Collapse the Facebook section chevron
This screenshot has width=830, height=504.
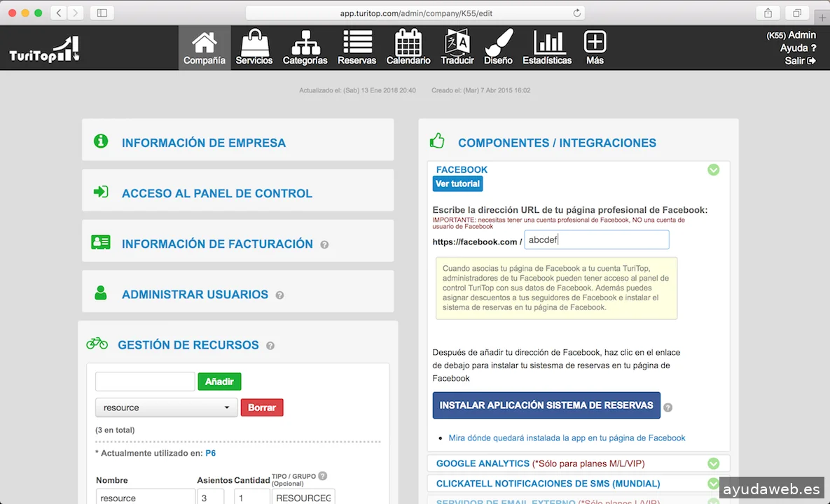tap(713, 169)
